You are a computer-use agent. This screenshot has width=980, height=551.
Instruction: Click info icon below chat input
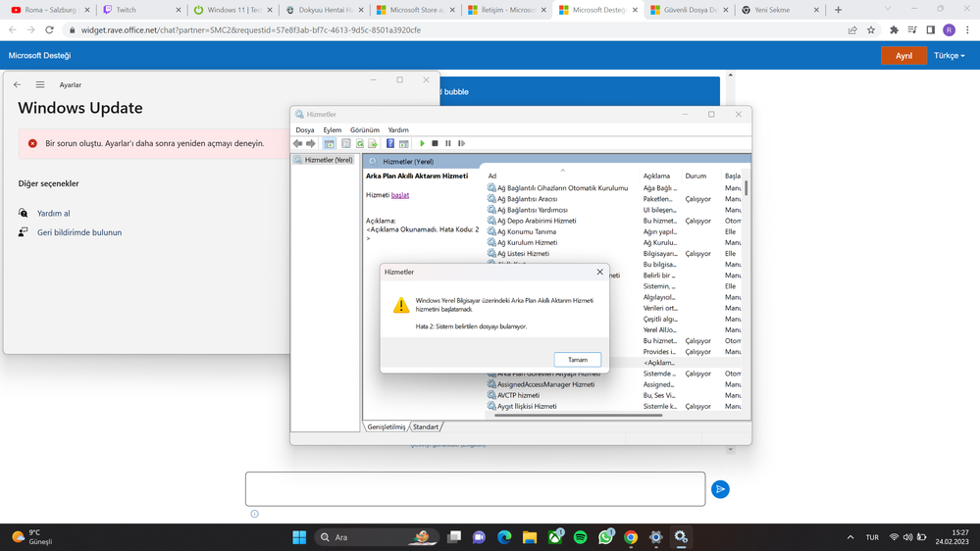[x=254, y=514]
